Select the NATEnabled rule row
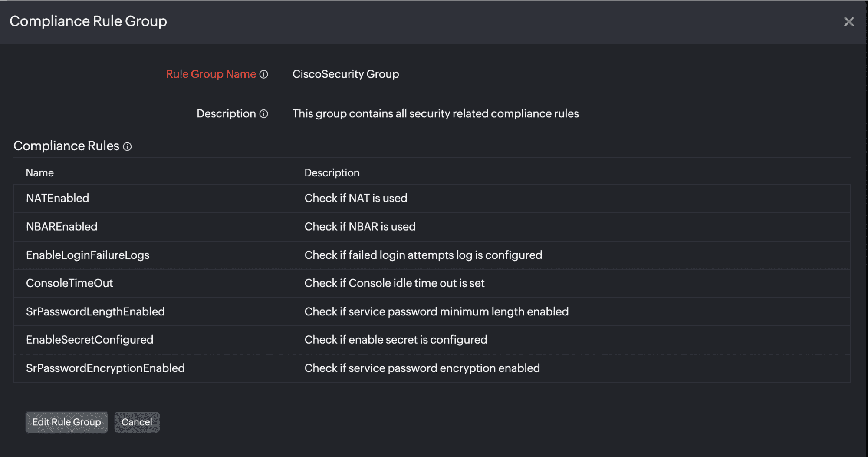 [57, 199]
